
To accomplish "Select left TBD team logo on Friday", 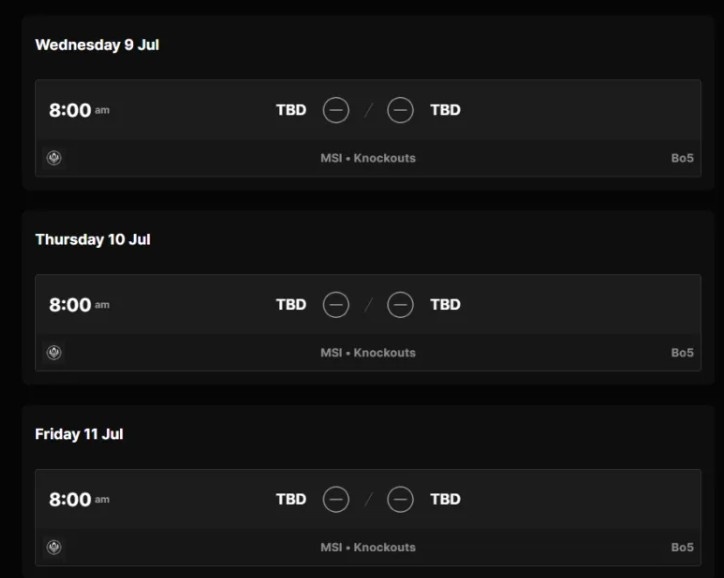I will click(336, 499).
